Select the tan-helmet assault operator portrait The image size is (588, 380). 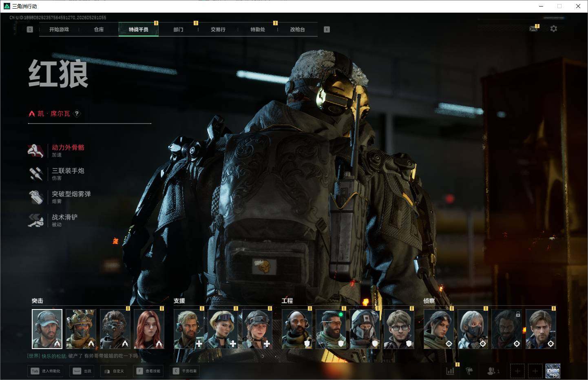(x=81, y=329)
